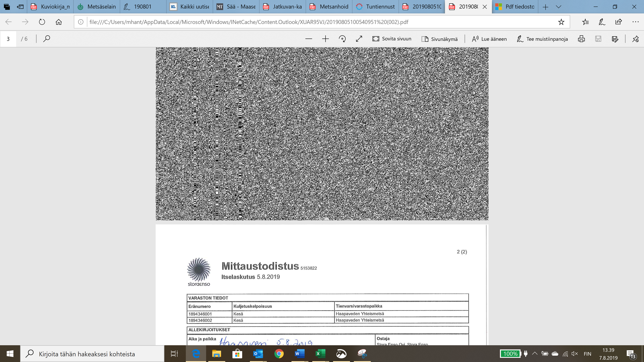Unpin the PDF toolbar

635,39
